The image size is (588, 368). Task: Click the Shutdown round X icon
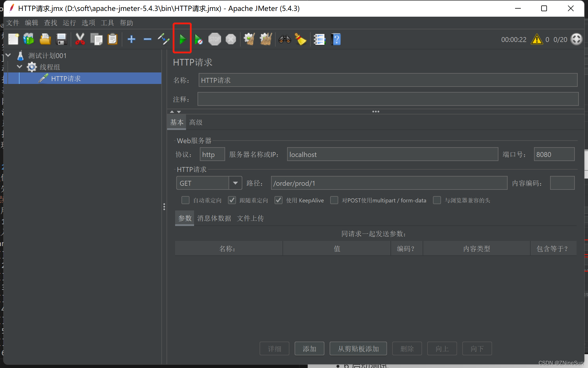tap(231, 39)
